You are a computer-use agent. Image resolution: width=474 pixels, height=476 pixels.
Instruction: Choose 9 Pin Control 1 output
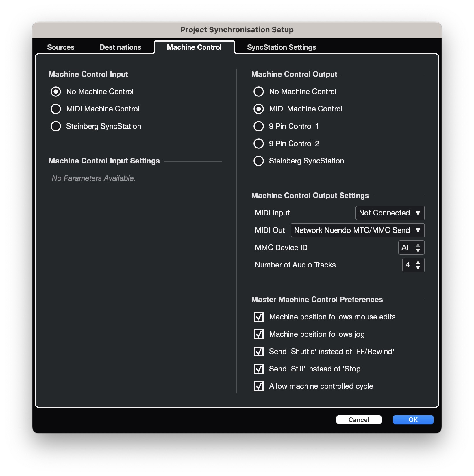point(259,126)
